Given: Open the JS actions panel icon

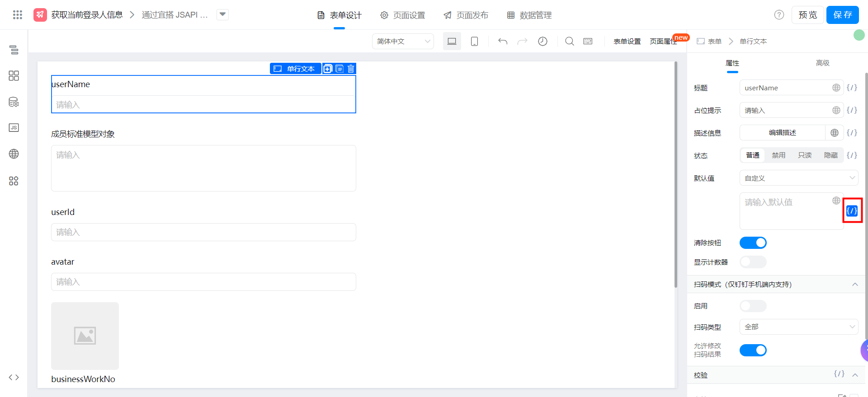Looking at the screenshot, I should (x=14, y=128).
